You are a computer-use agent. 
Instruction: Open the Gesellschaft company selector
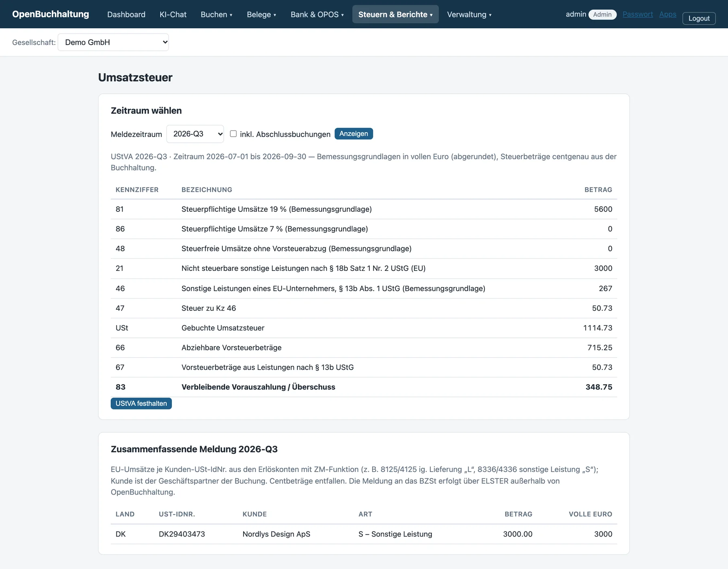point(113,42)
